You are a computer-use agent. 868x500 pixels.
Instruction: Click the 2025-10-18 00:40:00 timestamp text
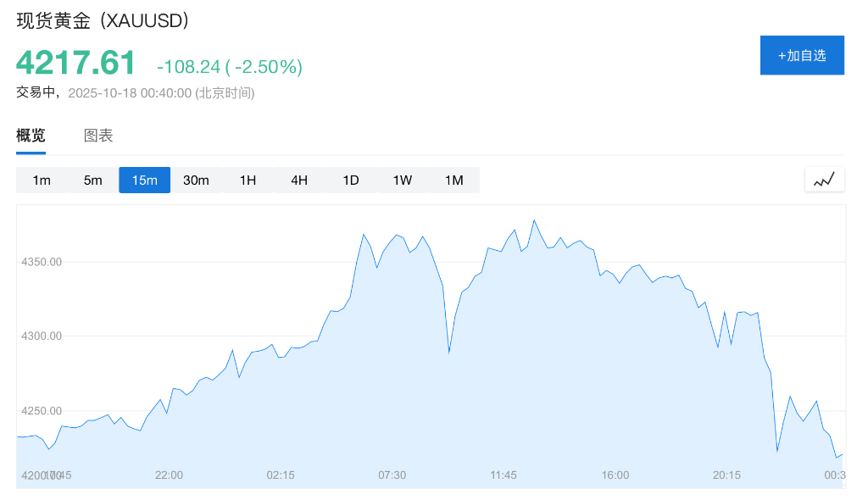(130, 92)
